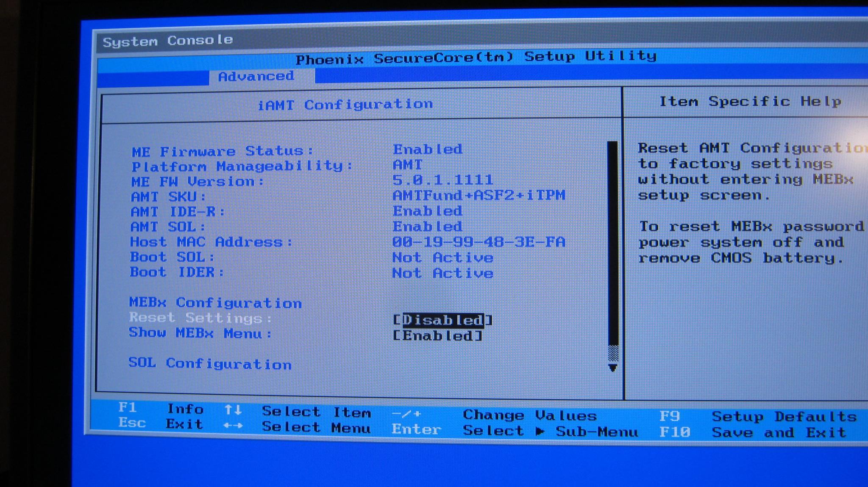Click the Host MAC Address label
This screenshot has width=868, height=487.
tap(211, 242)
